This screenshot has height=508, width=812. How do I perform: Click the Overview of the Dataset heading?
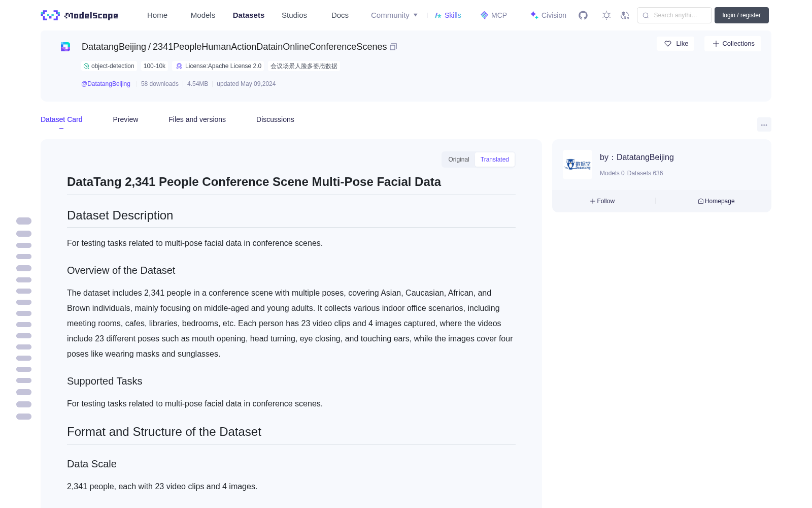coord(121,270)
